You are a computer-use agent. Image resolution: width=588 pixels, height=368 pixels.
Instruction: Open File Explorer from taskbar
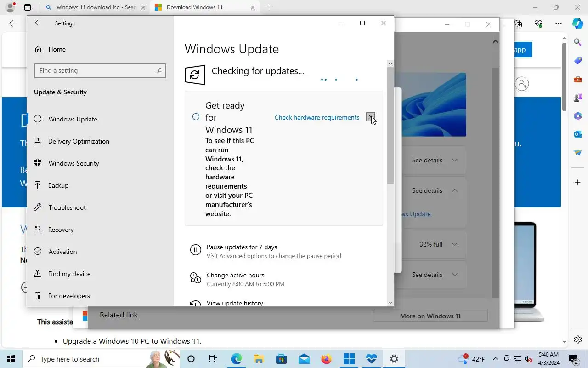point(259,359)
